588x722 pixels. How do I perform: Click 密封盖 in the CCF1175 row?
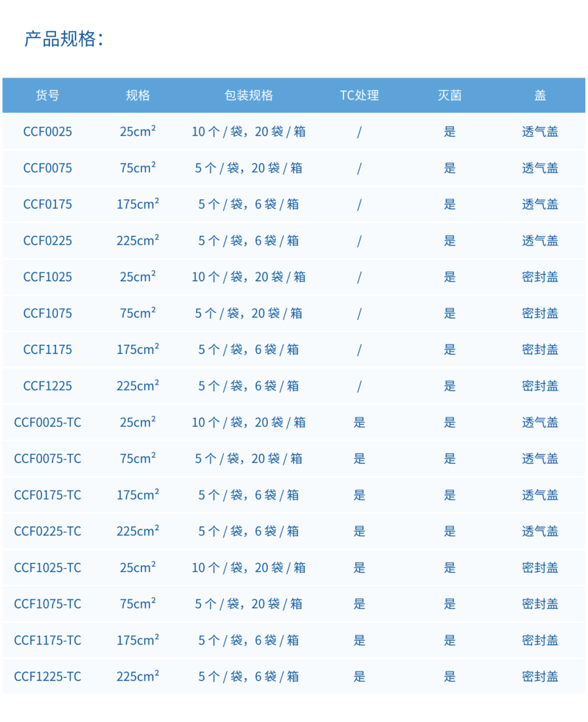(x=540, y=350)
